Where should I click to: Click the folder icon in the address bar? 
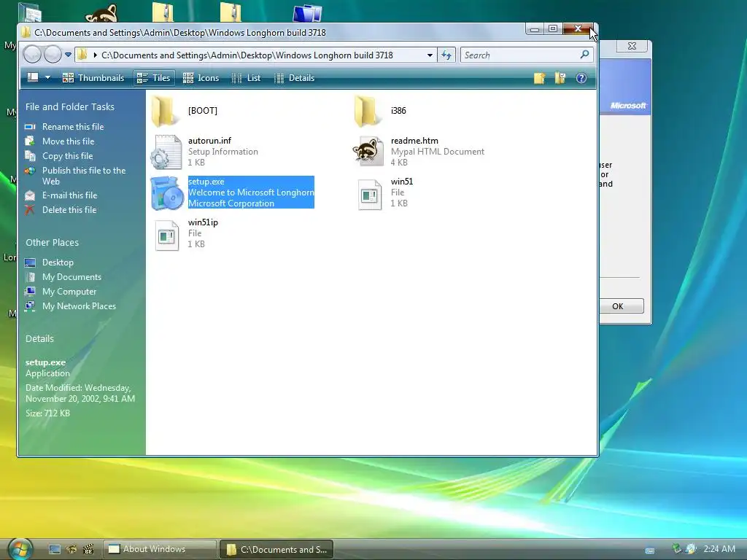(x=82, y=55)
